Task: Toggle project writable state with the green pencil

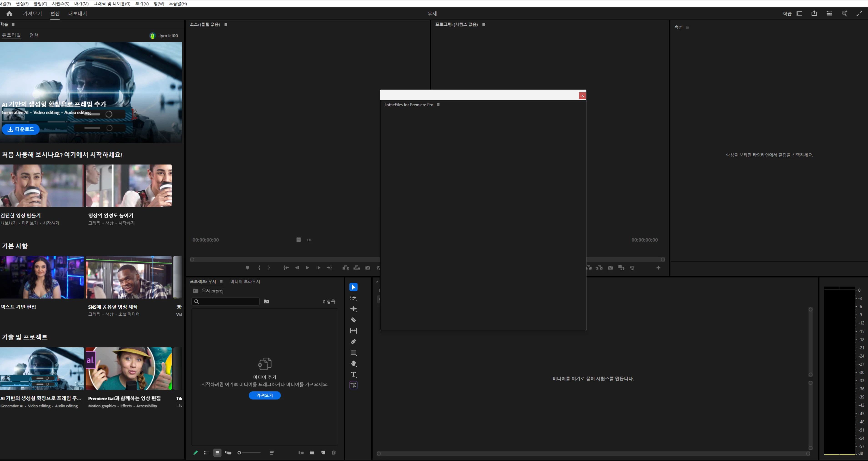Action: coord(196,453)
